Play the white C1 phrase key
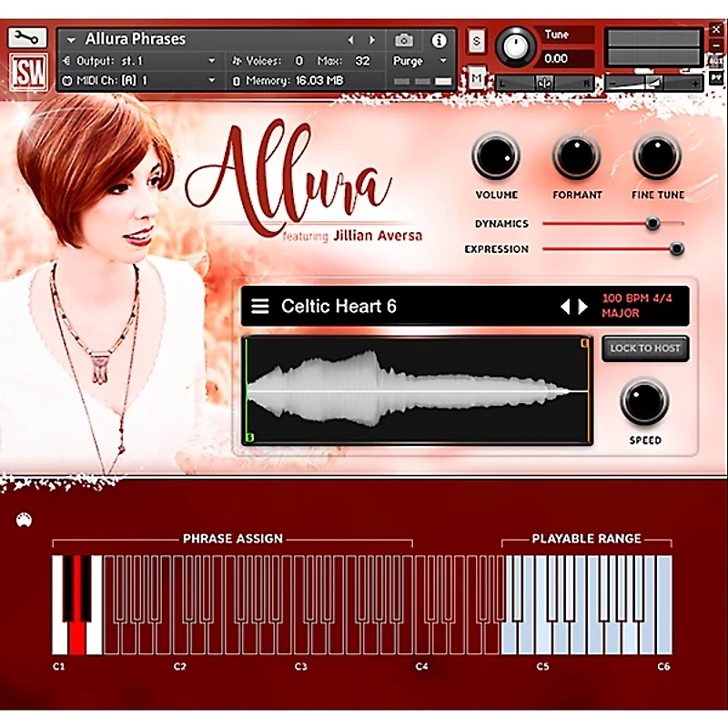The width and height of the screenshot is (728, 728). point(59,639)
